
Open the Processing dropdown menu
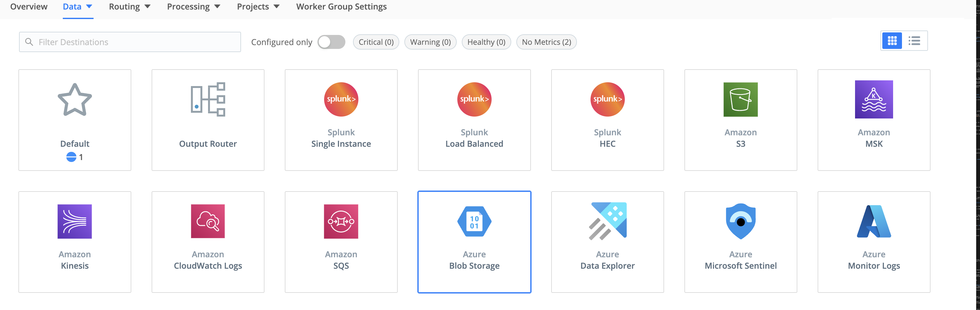pos(193,7)
